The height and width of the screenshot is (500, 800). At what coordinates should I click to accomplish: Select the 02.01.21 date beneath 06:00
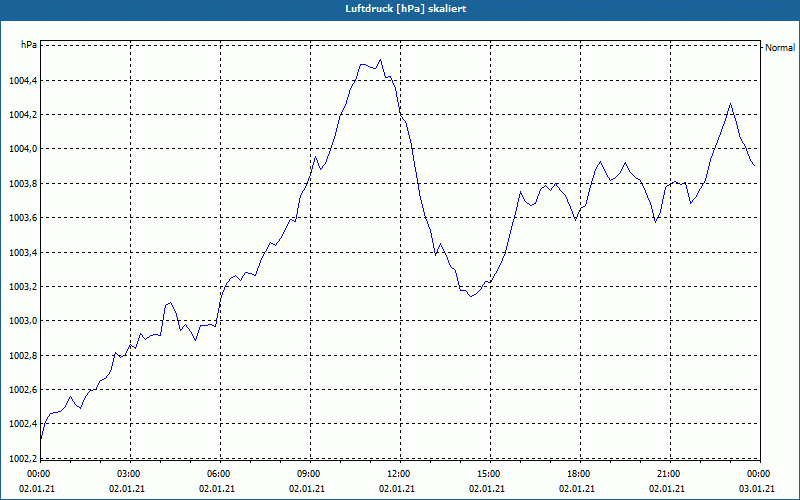tap(217, 489)
